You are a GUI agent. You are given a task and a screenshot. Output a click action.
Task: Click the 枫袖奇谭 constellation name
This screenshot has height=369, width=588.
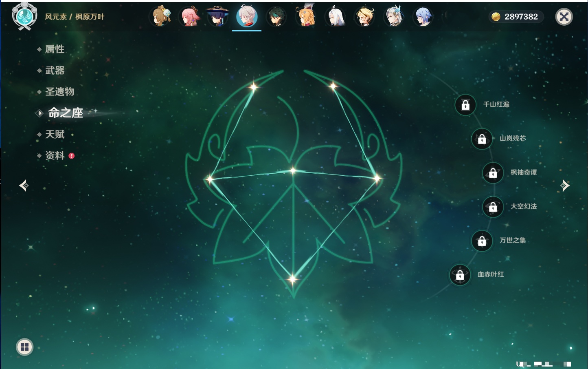(x=524, y=172)
